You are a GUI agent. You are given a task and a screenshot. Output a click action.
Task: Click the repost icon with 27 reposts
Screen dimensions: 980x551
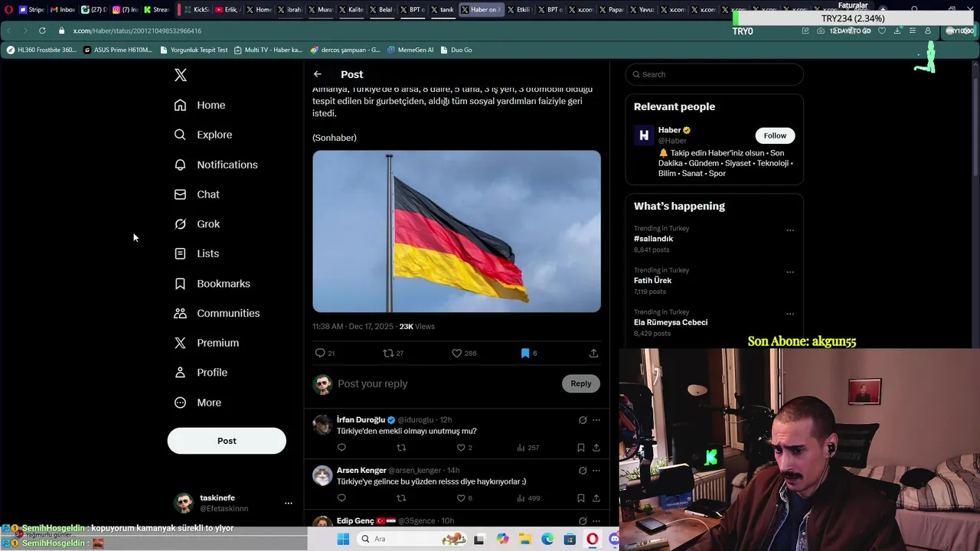pos(388,353)
